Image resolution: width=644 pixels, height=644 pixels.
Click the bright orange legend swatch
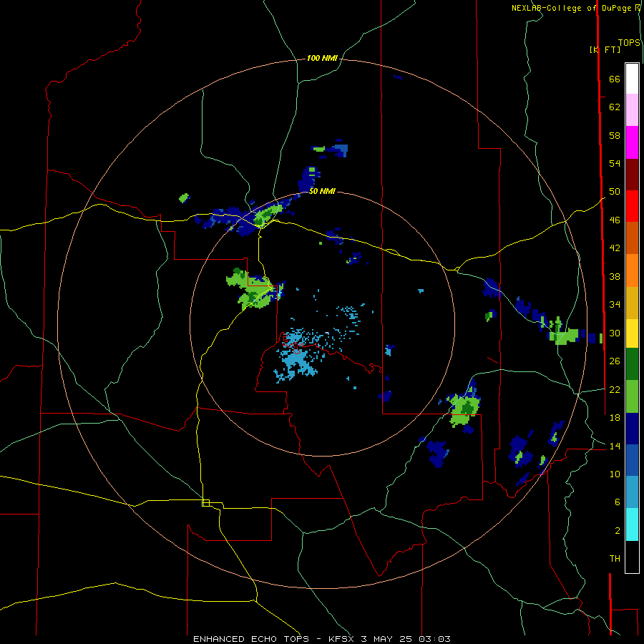(632, 270)
